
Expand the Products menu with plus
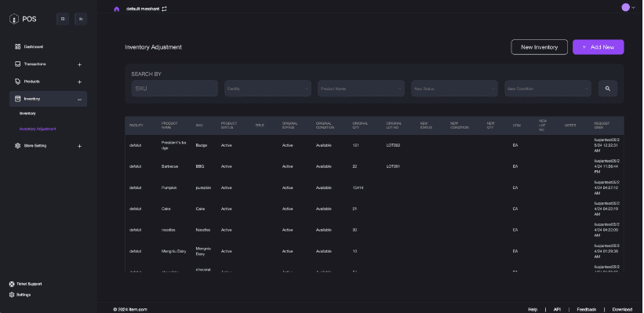coord(80,82)
